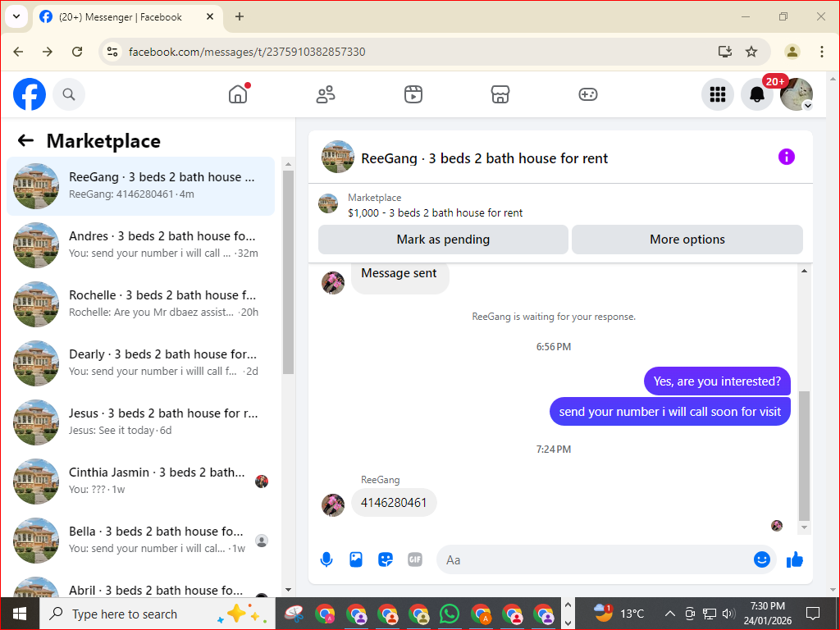Click chat messages scrollbar thumb
840x630 pixels.
[804, 455]
